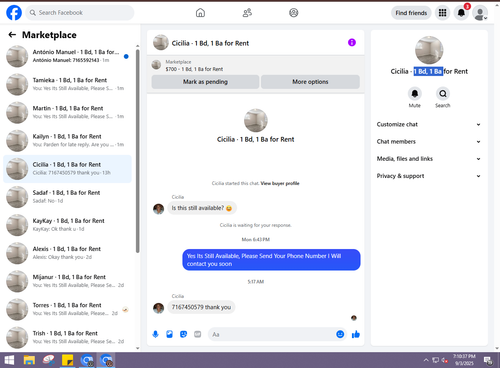Open conversation information purple icon
Viewport: 500px width, 368px height.
[x=352, y=42]
